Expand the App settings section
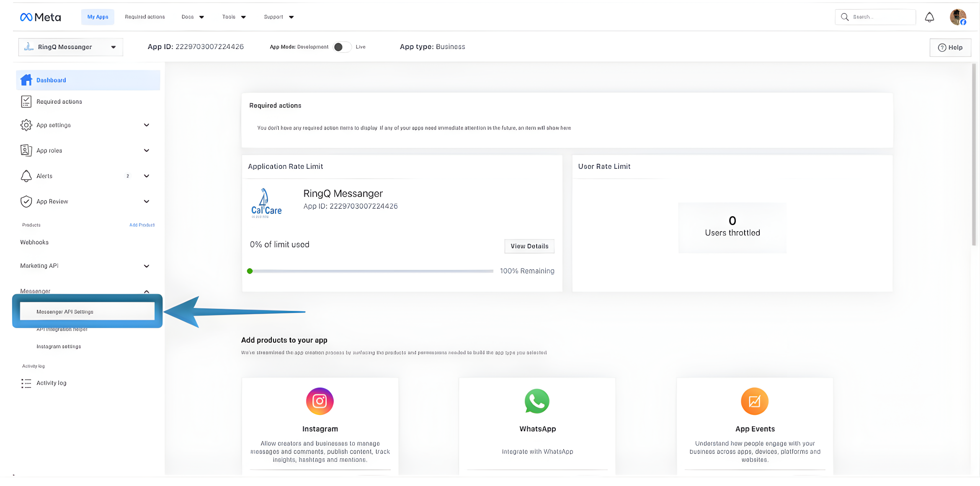 [146, 125]
